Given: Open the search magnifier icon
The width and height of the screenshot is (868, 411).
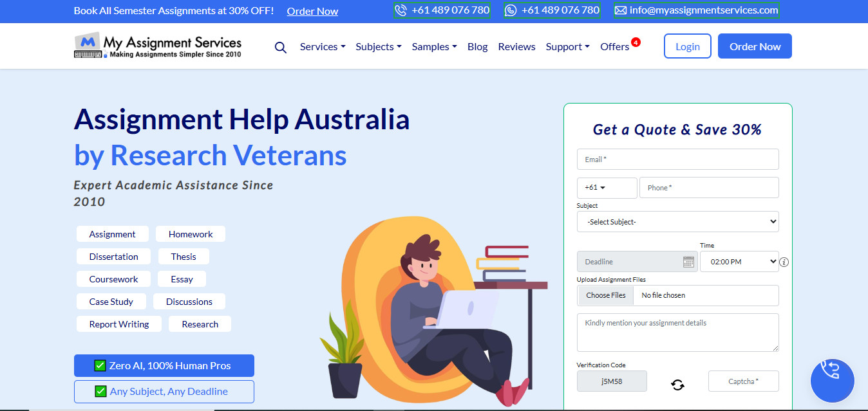Looking at the screenshot, I should 280,47.
